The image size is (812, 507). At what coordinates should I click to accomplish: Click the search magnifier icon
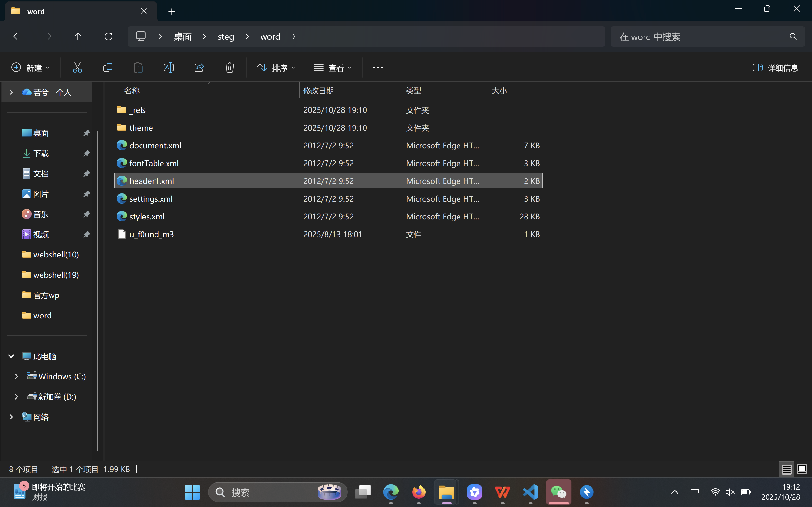pyautogui.click(x=793, y=36)
